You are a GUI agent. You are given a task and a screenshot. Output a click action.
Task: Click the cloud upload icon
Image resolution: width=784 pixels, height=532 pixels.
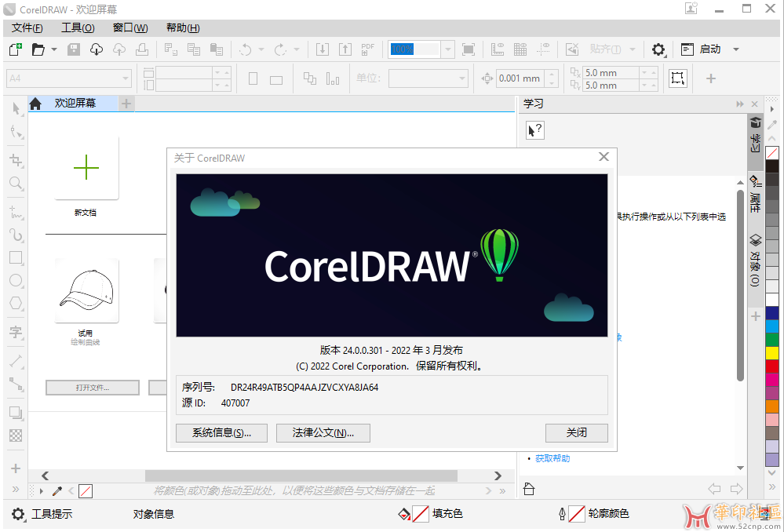119,49
